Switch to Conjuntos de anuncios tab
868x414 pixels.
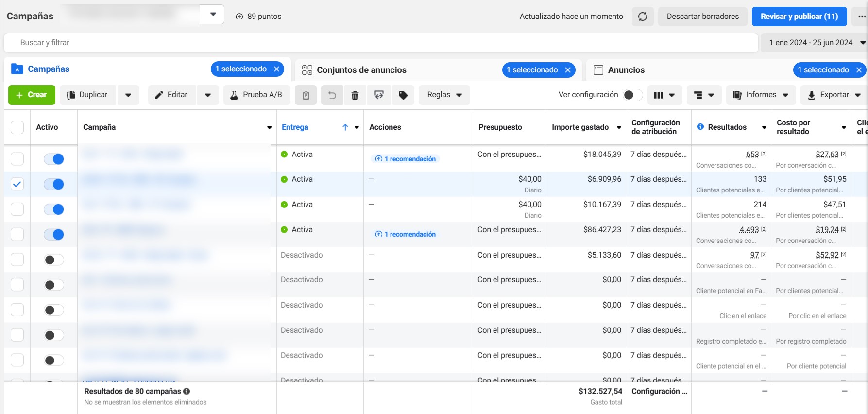(361, 70)
